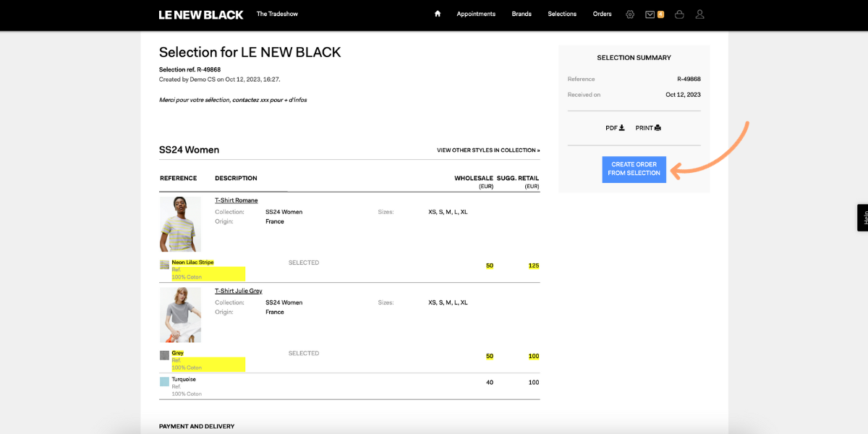Open the settings gear icon
This screenshot has height=434, width=868.
(x=630, y=14)
